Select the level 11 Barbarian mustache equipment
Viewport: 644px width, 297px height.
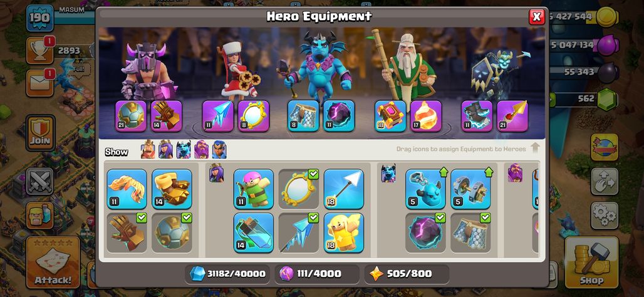[x=127, y=189]
